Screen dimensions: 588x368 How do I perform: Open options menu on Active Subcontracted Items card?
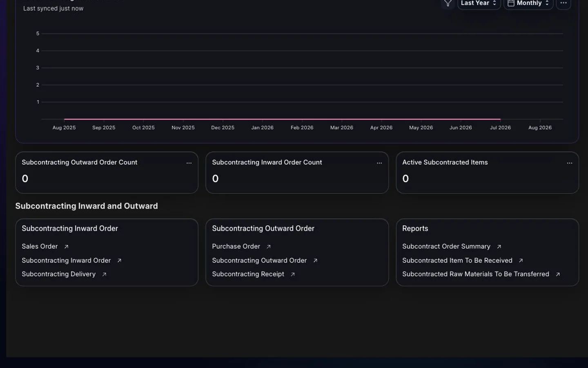[x=570, y=163]
